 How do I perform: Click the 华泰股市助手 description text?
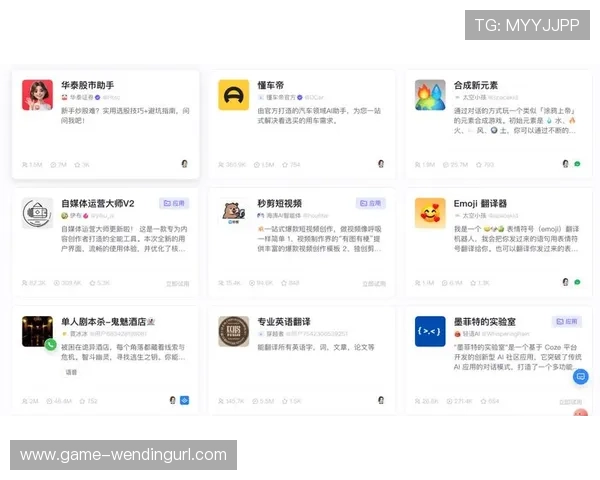click(125, 116)
